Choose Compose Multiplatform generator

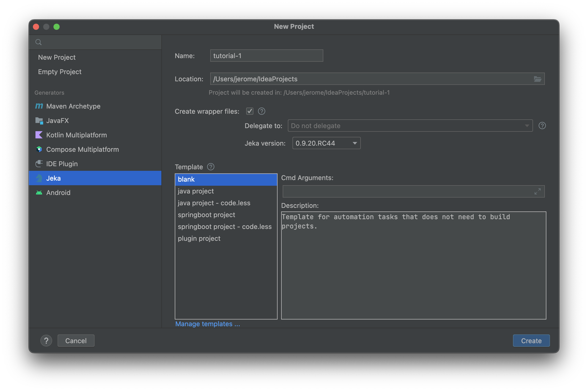coord(95,149)
